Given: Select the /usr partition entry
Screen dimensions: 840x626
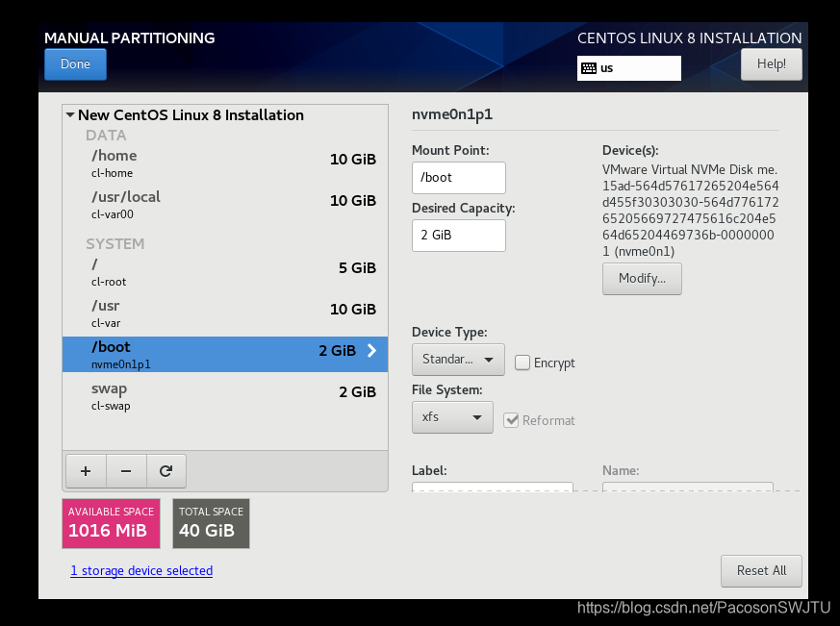Looking at the screenshot, I should [x=225, y=313].
